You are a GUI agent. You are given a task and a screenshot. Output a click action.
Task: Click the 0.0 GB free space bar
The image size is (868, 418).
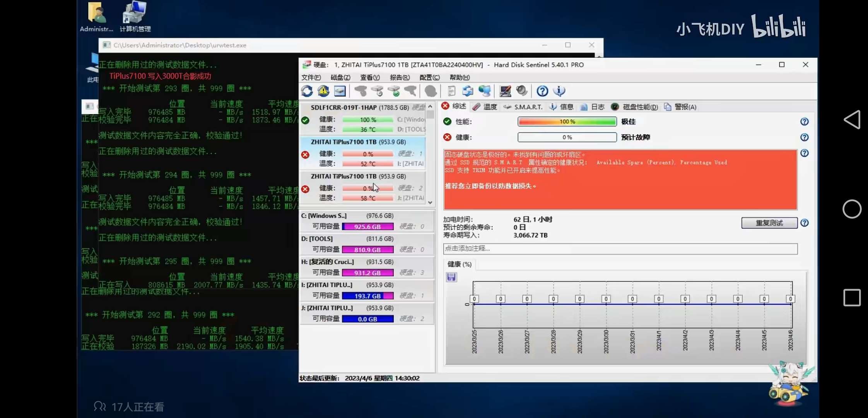(368, 319)
